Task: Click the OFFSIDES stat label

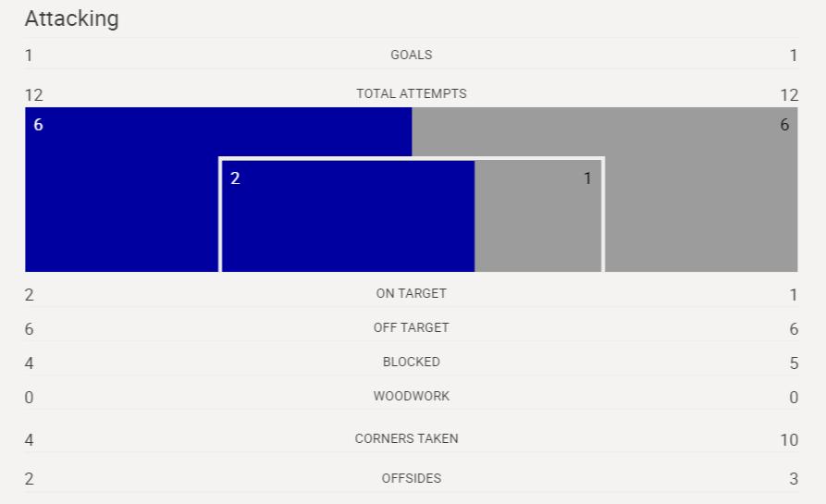Action: tap(412, 478)
